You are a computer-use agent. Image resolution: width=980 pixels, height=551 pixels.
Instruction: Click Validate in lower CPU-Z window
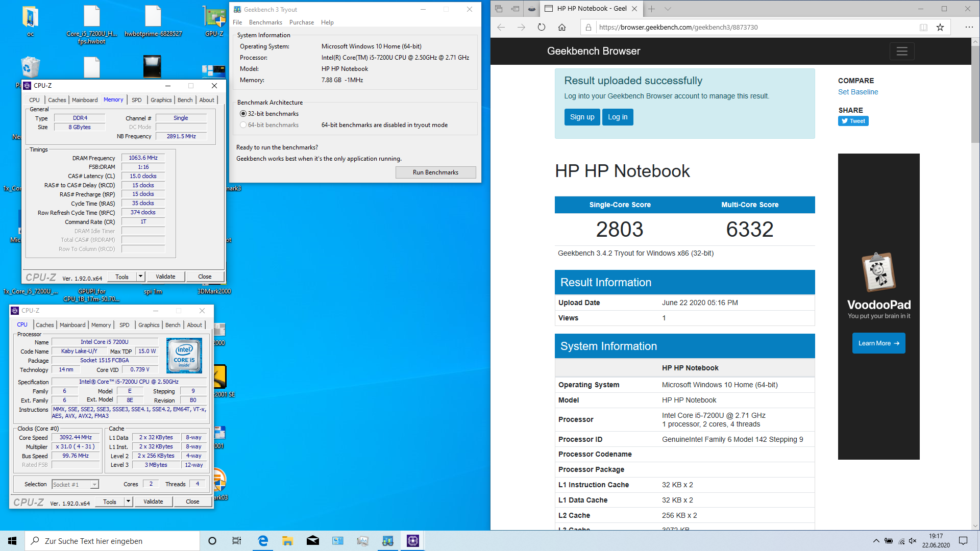tap(153, 502)
